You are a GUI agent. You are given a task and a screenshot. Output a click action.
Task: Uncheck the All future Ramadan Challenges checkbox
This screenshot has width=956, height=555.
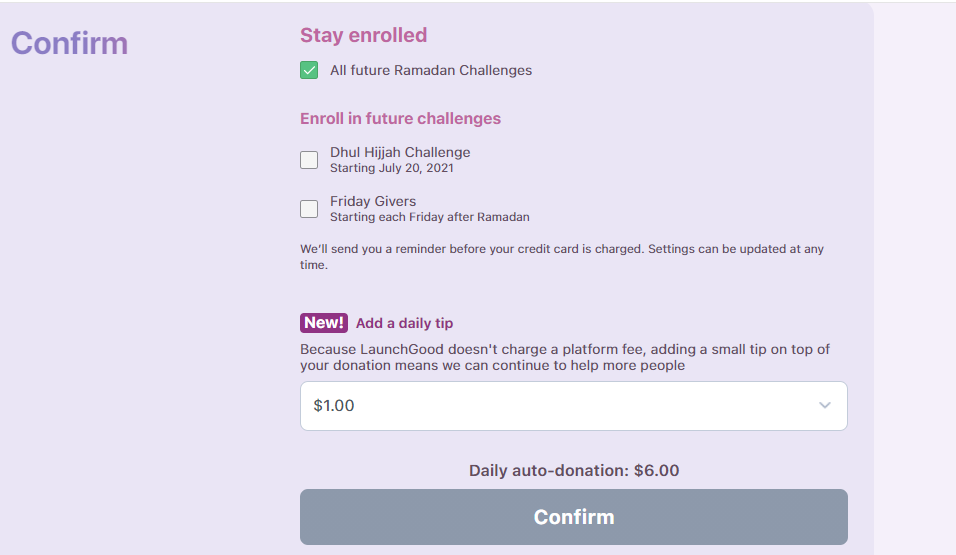309,70
